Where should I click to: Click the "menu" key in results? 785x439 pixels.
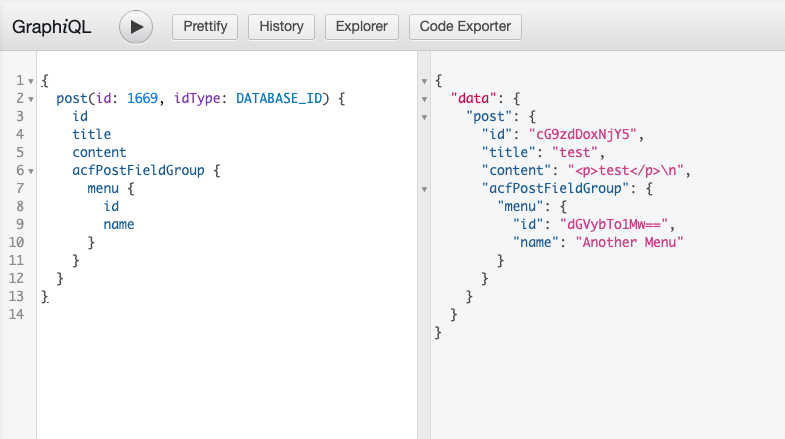coord(520,206)
